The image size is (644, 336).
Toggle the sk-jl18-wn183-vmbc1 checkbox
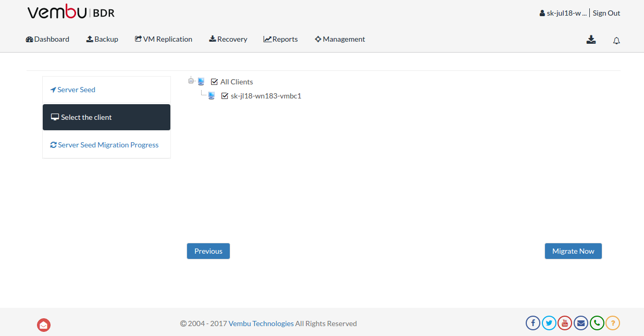(x=225, y=96)
